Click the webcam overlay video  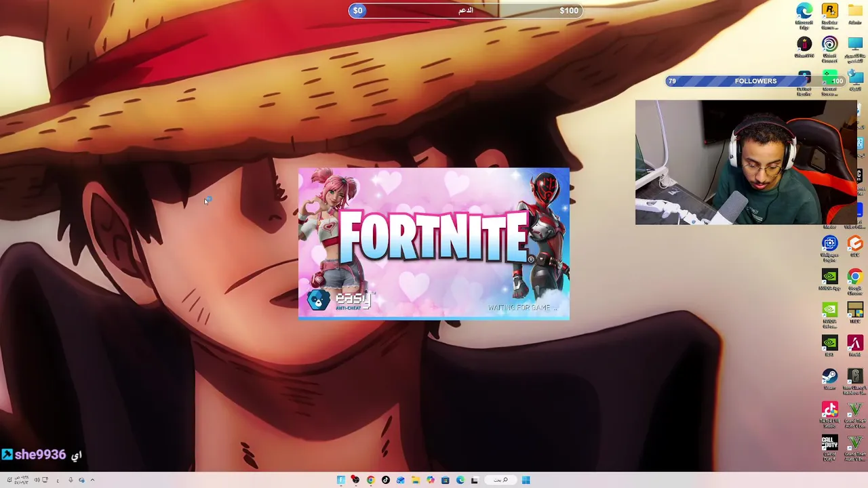[x=746, y=163]
